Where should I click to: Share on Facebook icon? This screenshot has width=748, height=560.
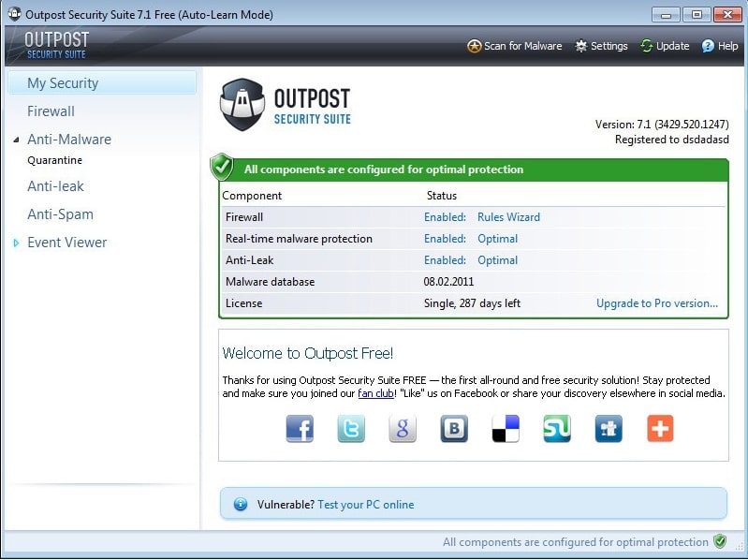[300, 428]
